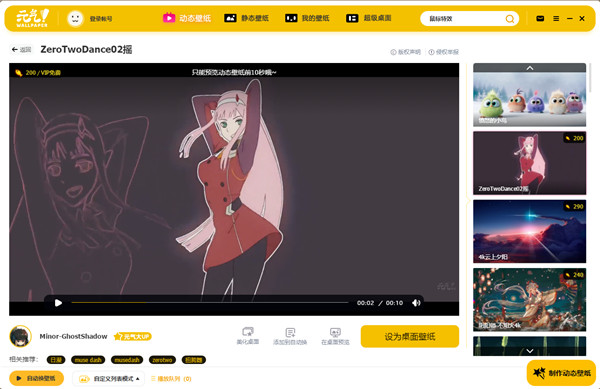Click the 元气 Wallpaper logo
The image size is (600, 389).
tap(32, 18)
